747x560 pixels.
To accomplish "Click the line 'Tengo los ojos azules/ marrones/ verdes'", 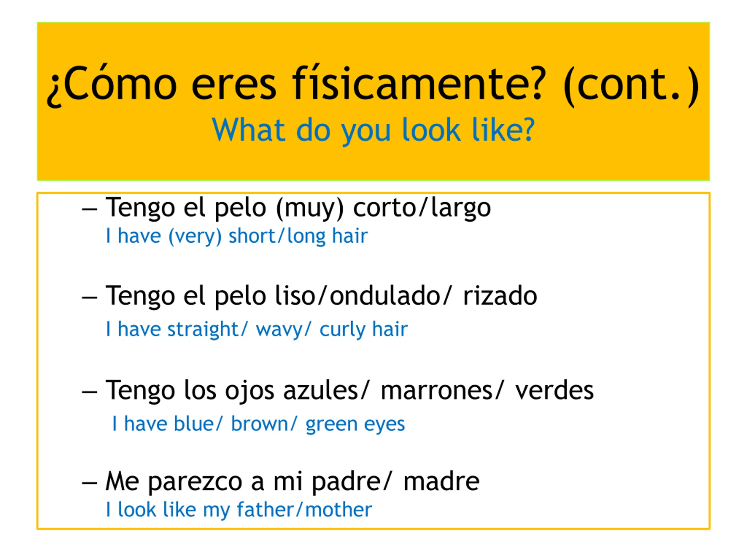I will coord(349,391).
